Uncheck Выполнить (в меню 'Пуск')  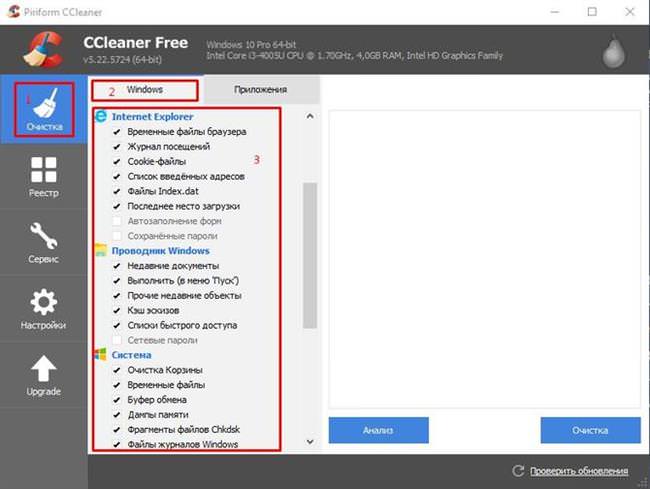(117, 281)
